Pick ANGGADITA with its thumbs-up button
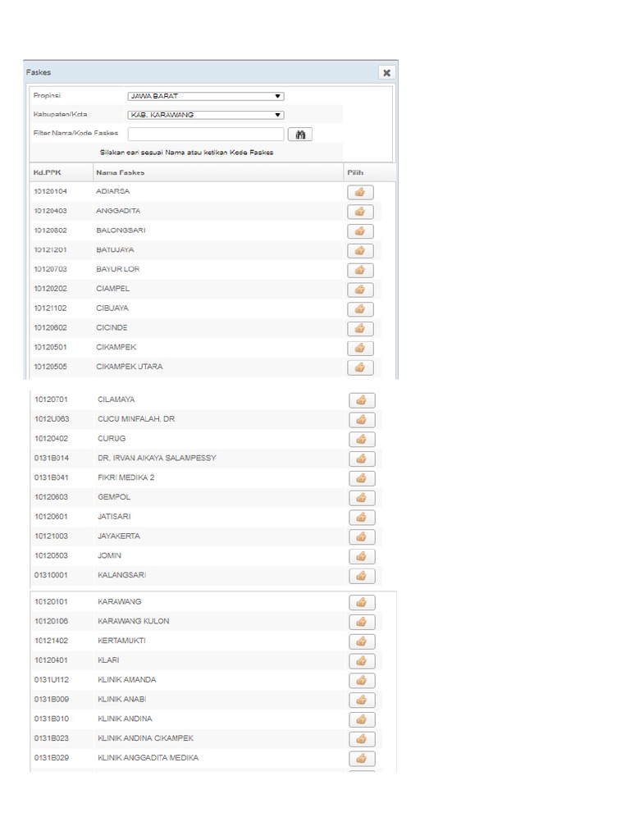This screenshot has height=840, width=630. tap(360, 212)
